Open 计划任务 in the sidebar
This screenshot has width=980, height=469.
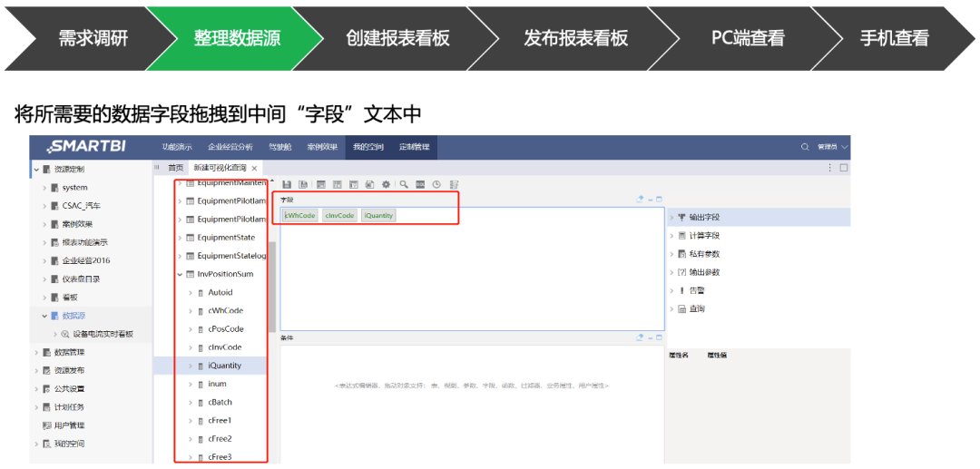click(x=69, y=407)
